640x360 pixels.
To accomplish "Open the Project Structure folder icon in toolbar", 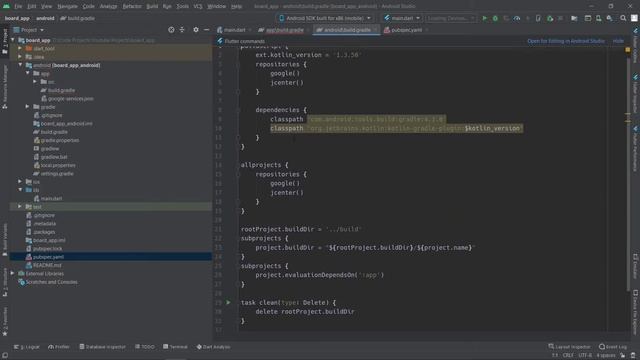I will (574, 18).
